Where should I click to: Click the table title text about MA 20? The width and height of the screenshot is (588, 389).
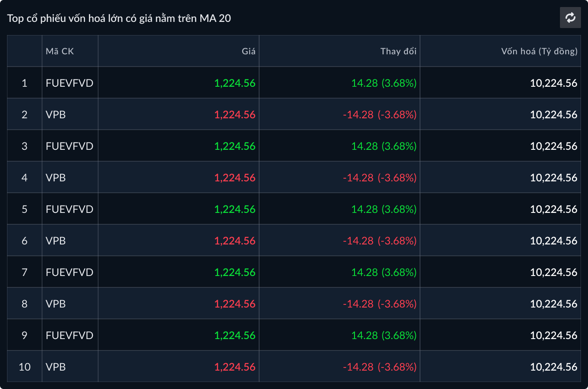pyautogui.click(x=119, y=18)
